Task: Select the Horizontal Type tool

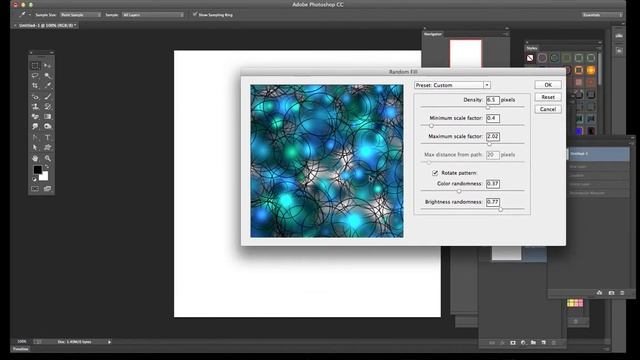Action: pos(47,138)
